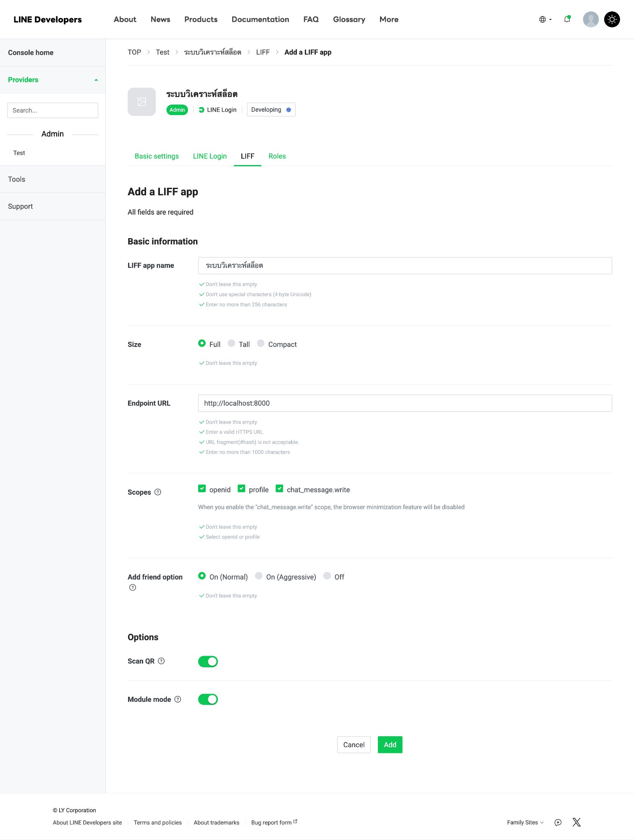Click the Cancel button

(x=354, y=745)
